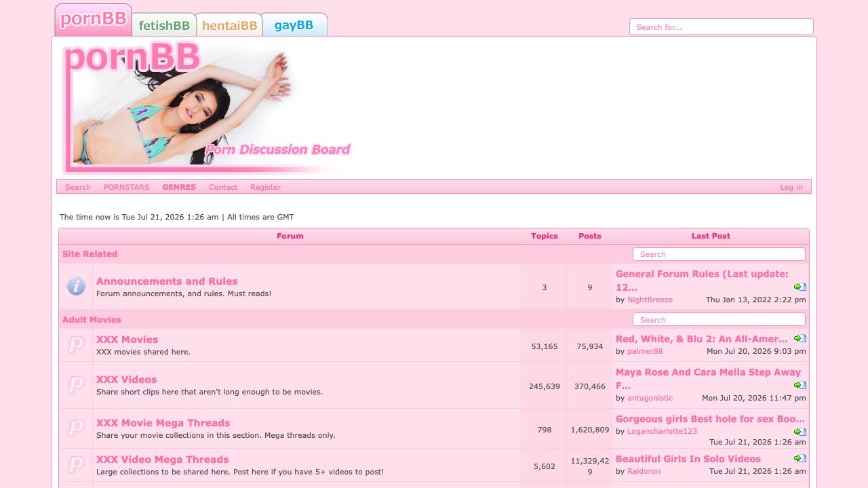Open latest post icon for General Forum Rules

tap(800, 287)
